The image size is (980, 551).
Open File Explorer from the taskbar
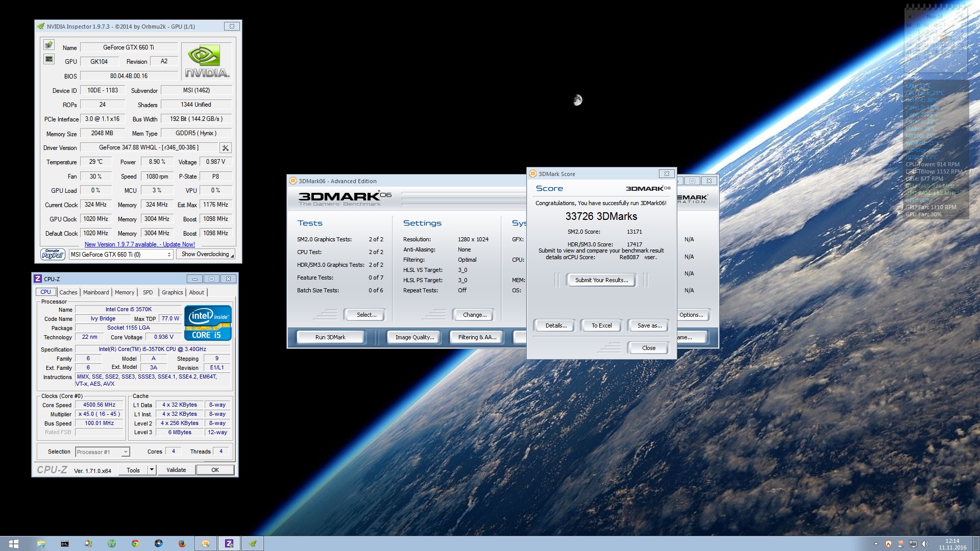coord(41,543)
